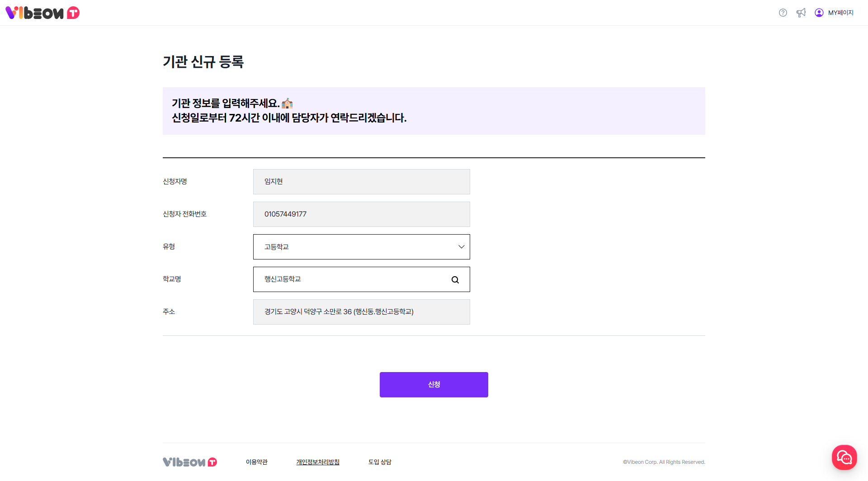This screenshot has width=868, height=481.
Task: Open the MY페이지 menu
Action: (841, 13)
